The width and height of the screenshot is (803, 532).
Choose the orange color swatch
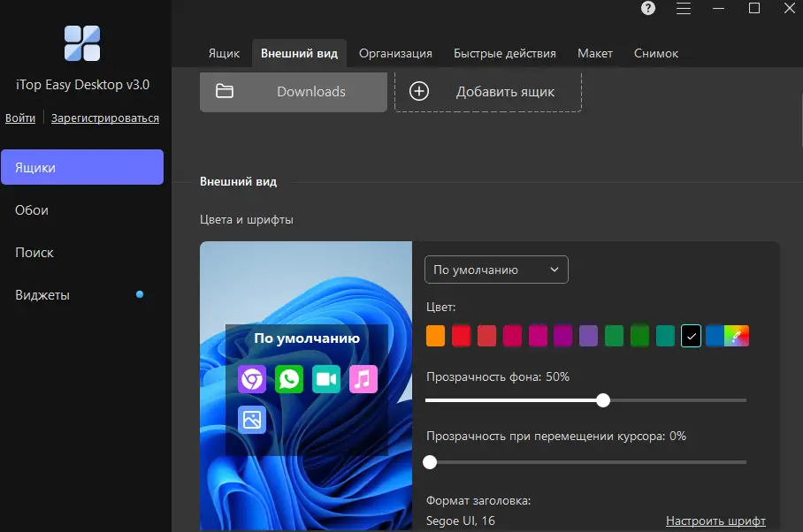[x=435, y=336]
